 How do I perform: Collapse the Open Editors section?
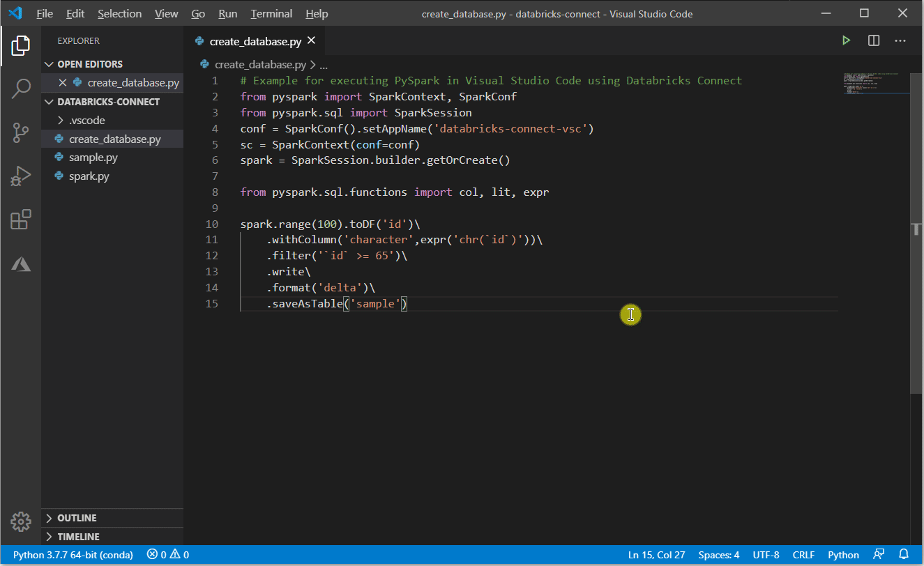pos(112,64)
